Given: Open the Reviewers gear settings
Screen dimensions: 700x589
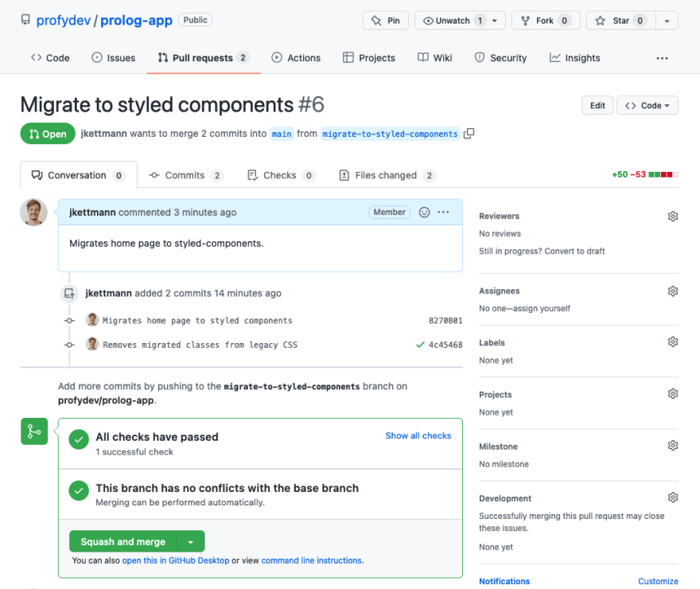Looking at the screenshot, I should point(673,216).
